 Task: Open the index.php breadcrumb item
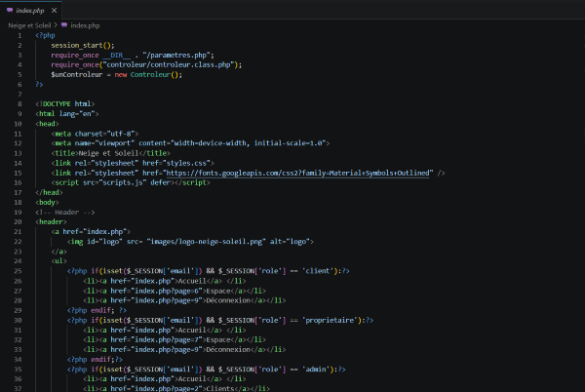coord(85,25)
